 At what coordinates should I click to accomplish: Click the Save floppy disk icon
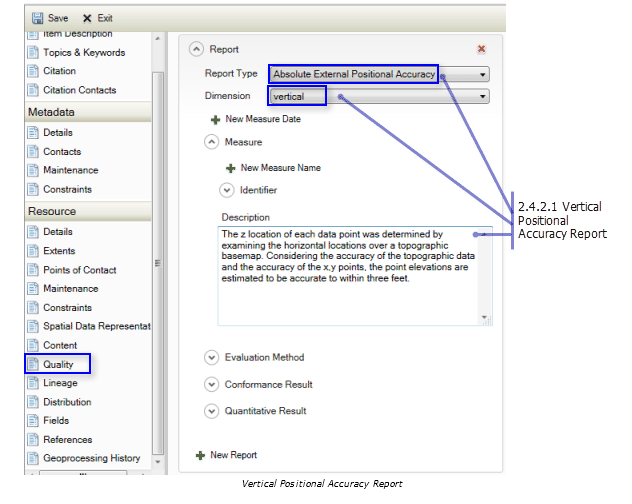click(x=37, y=18)
